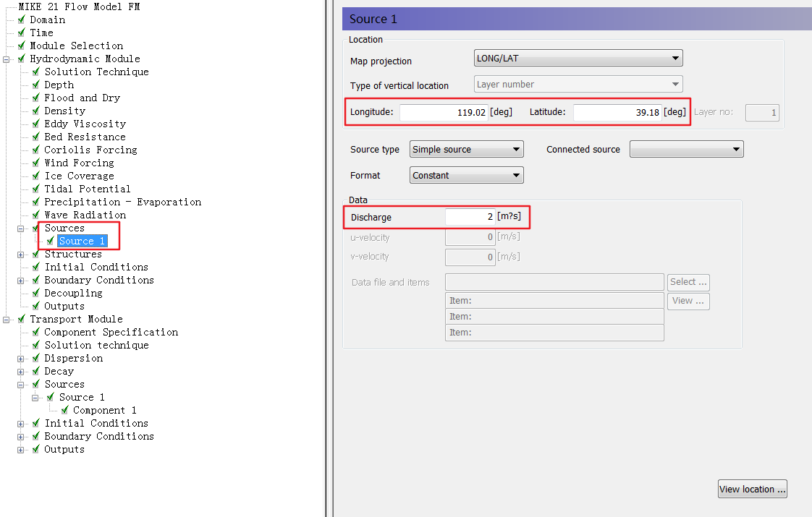Click Transport Module's green checkmark icon
The image size is (812, 517).
tap(21, 319)
